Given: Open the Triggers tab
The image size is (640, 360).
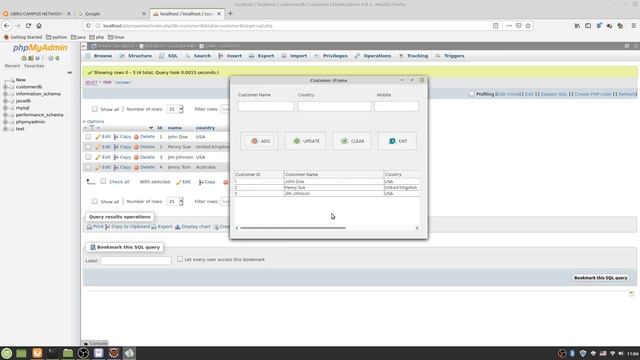Looking at the screenshot, I should [450, 56].
